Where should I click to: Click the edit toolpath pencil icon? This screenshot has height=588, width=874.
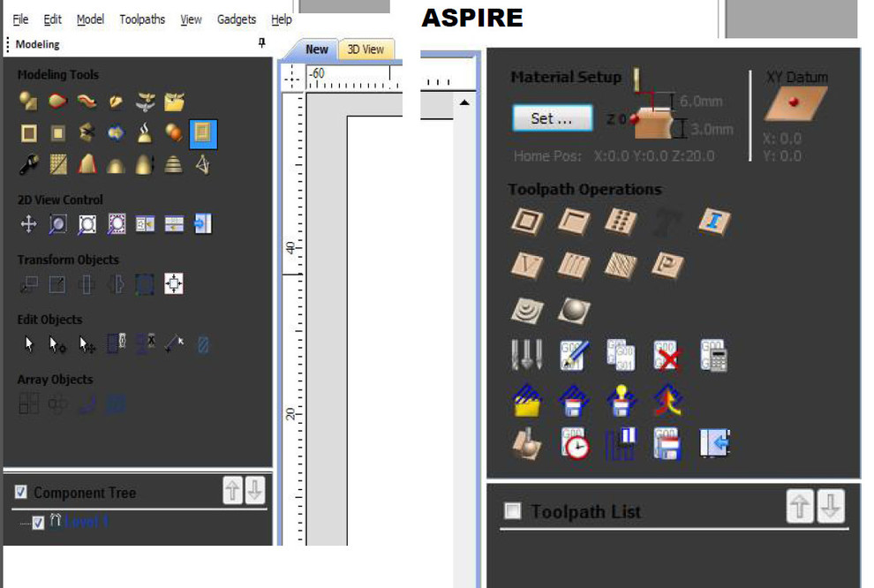[574, 355]
